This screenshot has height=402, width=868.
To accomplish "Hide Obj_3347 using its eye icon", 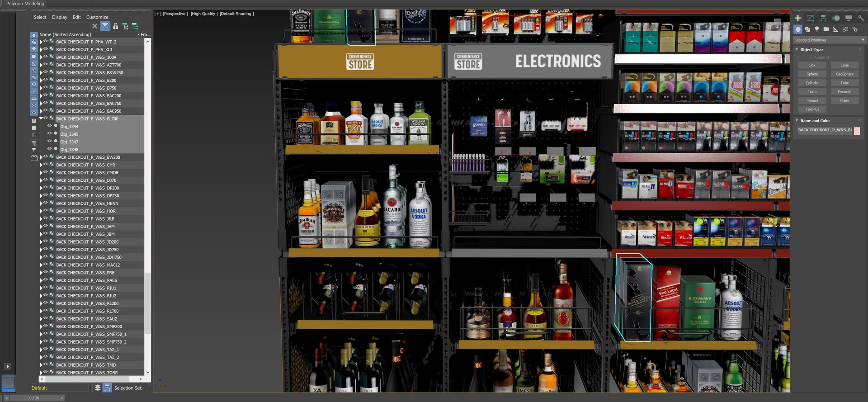I will [50, 141].
